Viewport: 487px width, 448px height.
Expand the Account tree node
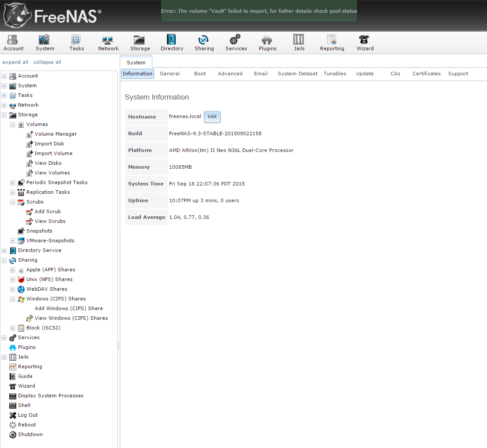[x=4, y=76]
